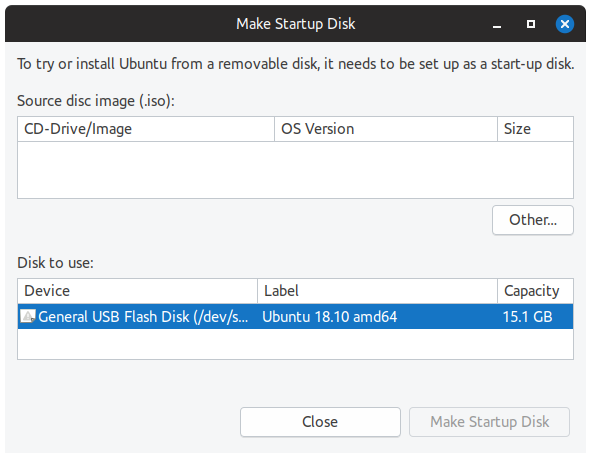Sort by the CD-Drive/Image column header
The image size is (595, 462).
[146, 129]
